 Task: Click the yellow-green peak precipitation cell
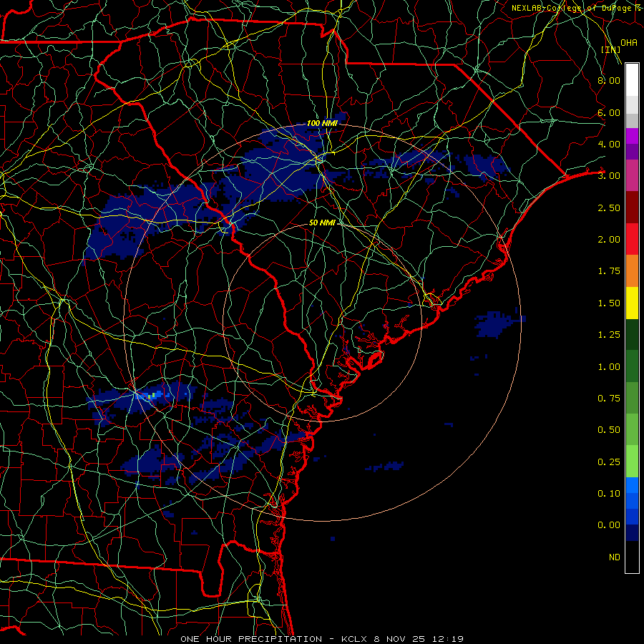click(152, 396)
